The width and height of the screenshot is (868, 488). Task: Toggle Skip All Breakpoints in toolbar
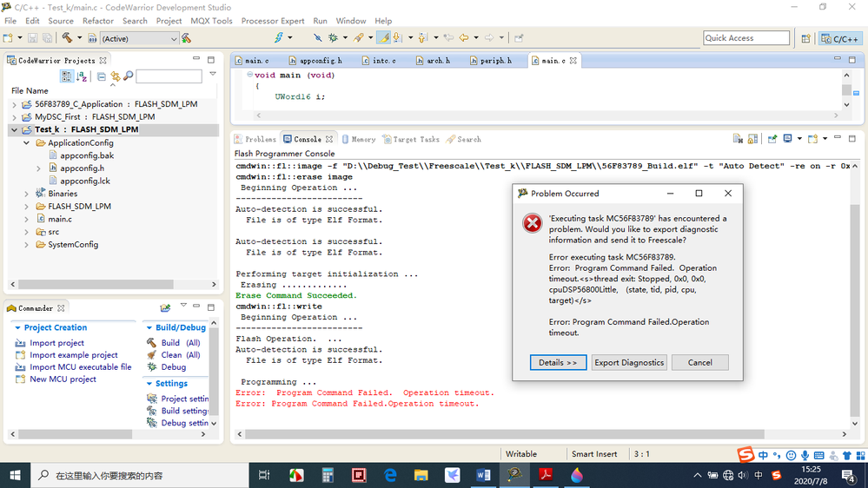coord(317,37)
